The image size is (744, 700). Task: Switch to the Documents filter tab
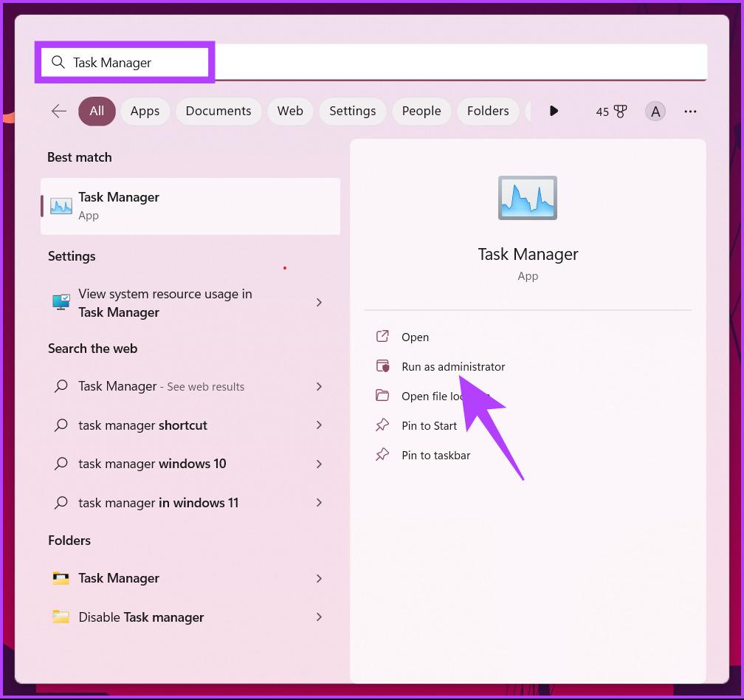[x=218, y=111]
